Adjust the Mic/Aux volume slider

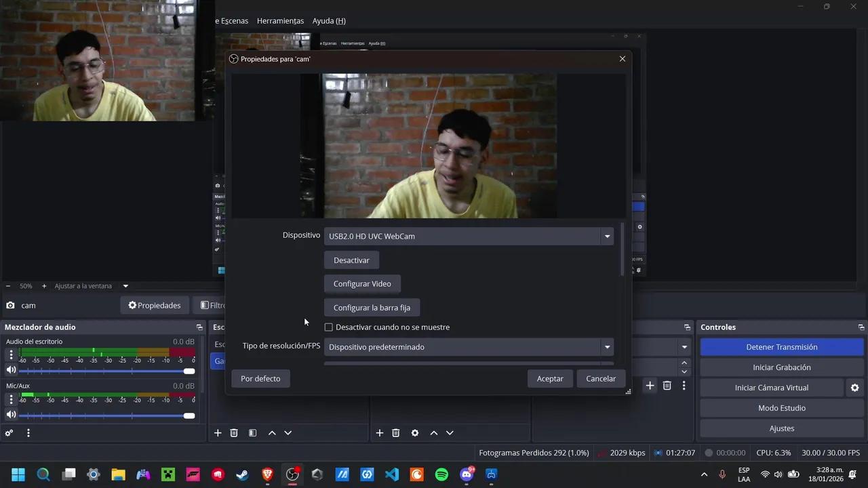[189, 415]
